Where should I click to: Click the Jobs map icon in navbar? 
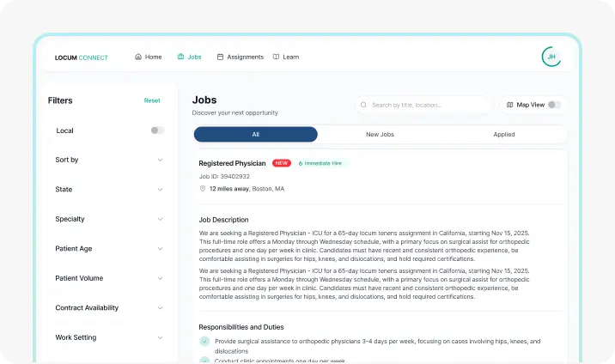(180, 58)
